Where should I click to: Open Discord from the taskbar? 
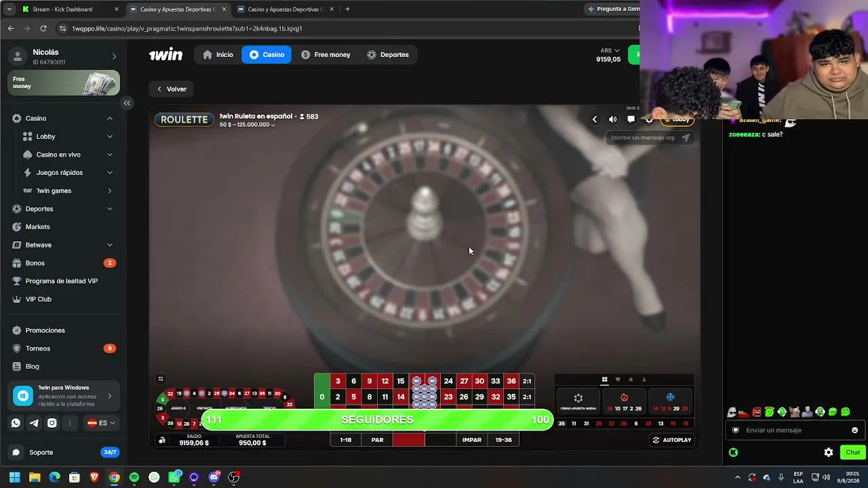[214, 477]
